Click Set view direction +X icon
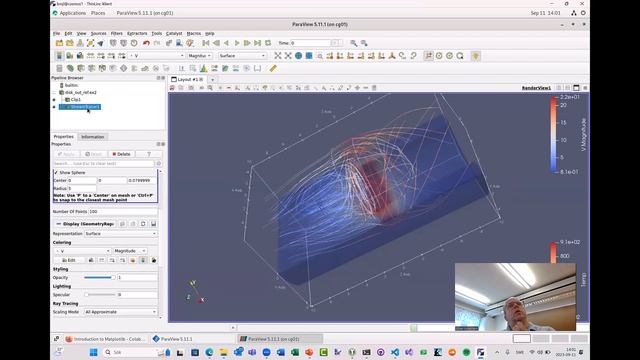The height and width of the screenshot is (360, 640). pyautogui.click(x=330, y=56)
